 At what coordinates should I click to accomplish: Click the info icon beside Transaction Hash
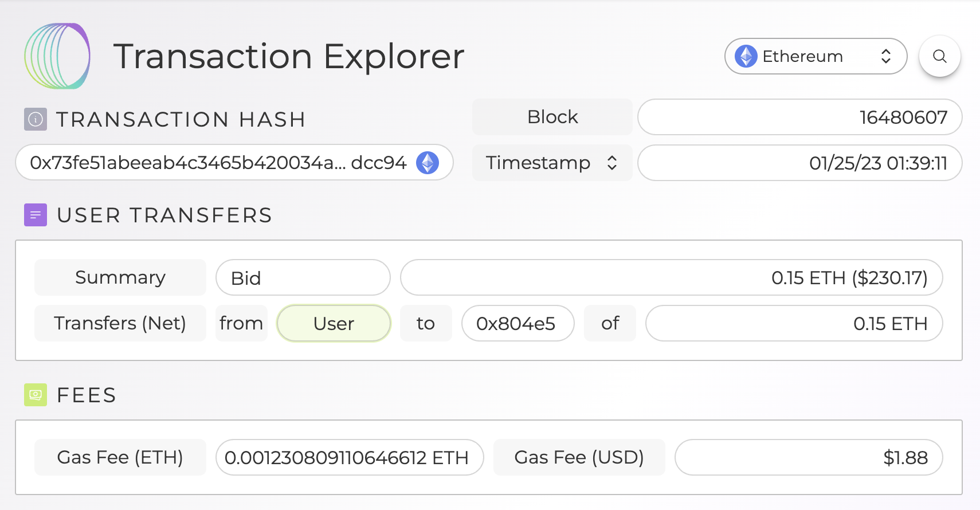[x=36, y=119]
